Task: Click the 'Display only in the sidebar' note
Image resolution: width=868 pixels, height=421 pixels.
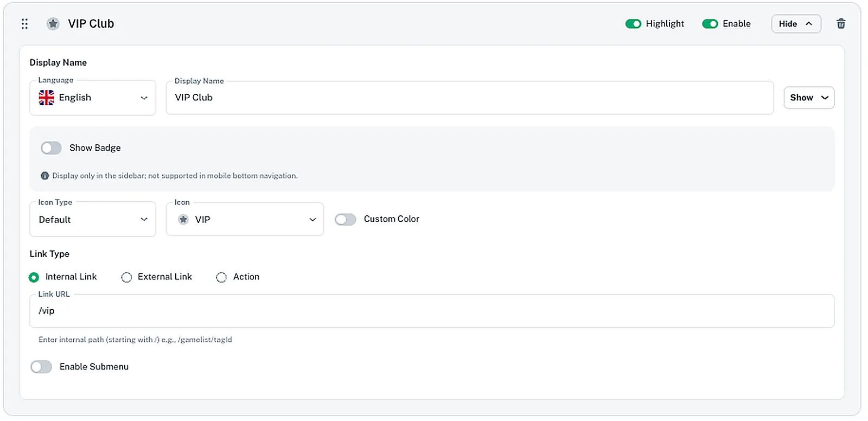Action: pos(175,176)
